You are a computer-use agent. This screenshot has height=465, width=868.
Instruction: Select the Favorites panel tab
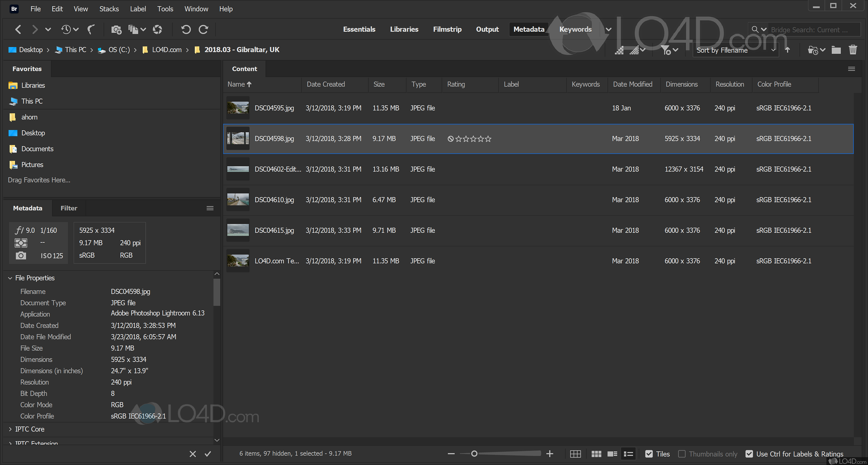pyautogui.click(x=27, y=69)
